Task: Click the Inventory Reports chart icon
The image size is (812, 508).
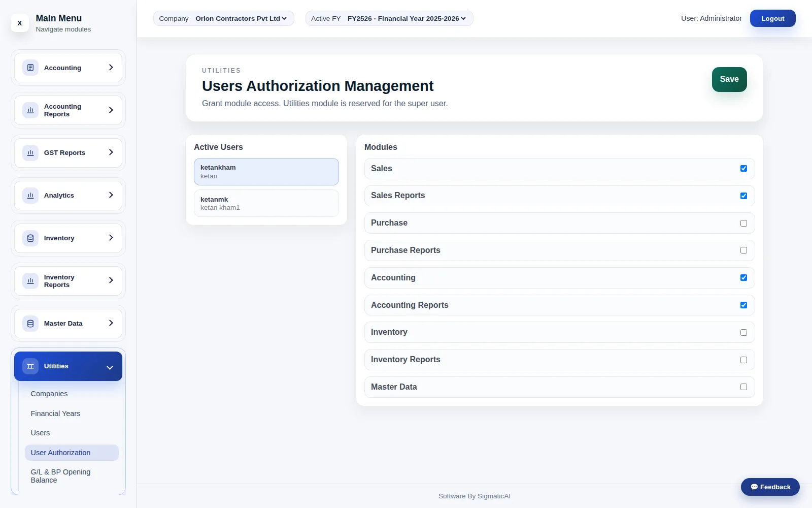Action: [30, 281]
